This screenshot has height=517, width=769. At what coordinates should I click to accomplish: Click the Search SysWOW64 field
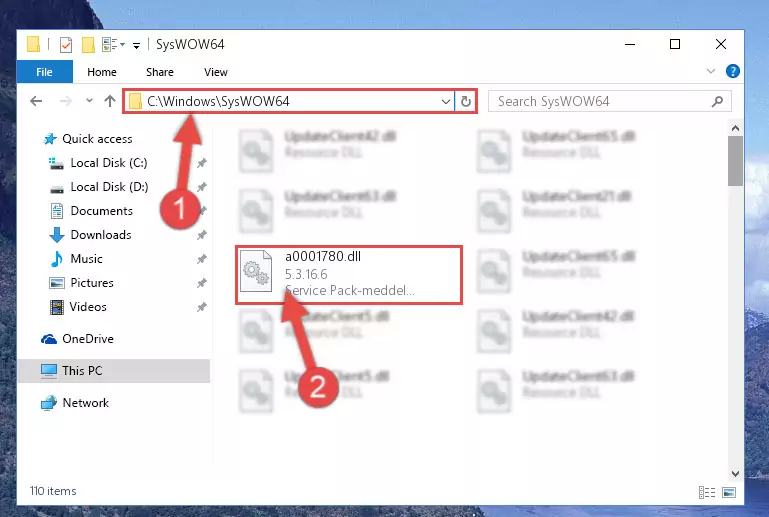(610, 102)
